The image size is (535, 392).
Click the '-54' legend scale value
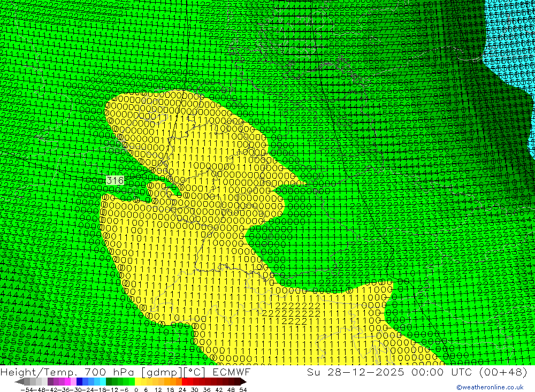[26, 390]
